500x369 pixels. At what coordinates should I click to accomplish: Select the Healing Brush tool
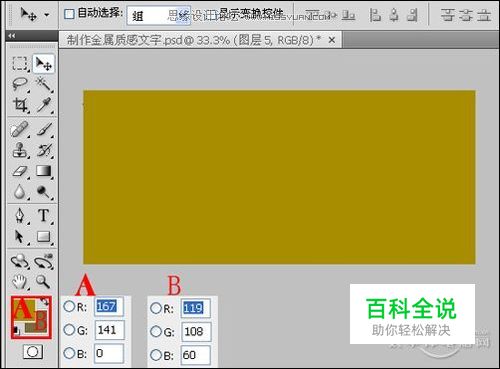(x=20, y=129)
